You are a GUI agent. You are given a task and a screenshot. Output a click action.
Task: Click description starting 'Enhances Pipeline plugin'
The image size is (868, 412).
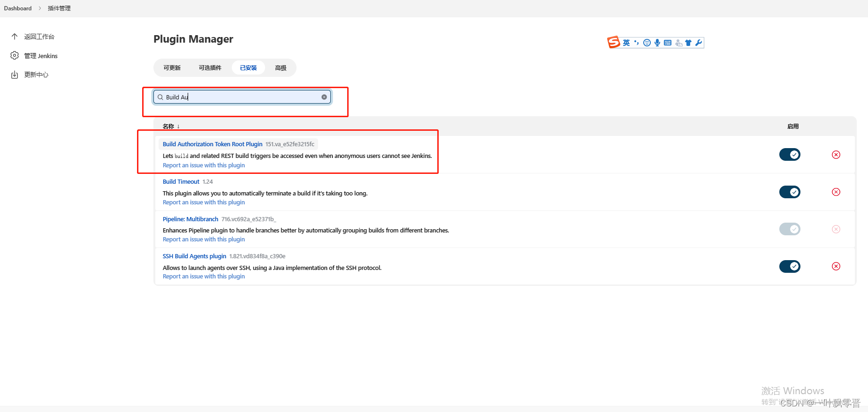pyautogui.click(x=306, y=231)
